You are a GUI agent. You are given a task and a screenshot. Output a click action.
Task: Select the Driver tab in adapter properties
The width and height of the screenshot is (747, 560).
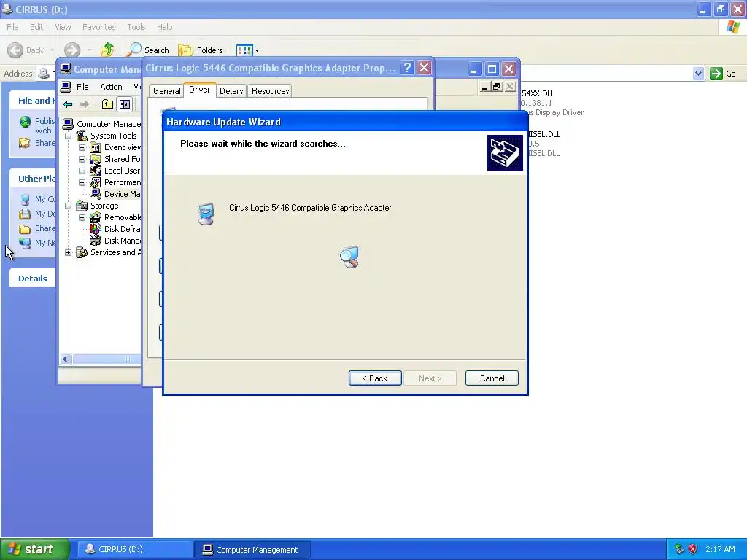coord(199,90)
